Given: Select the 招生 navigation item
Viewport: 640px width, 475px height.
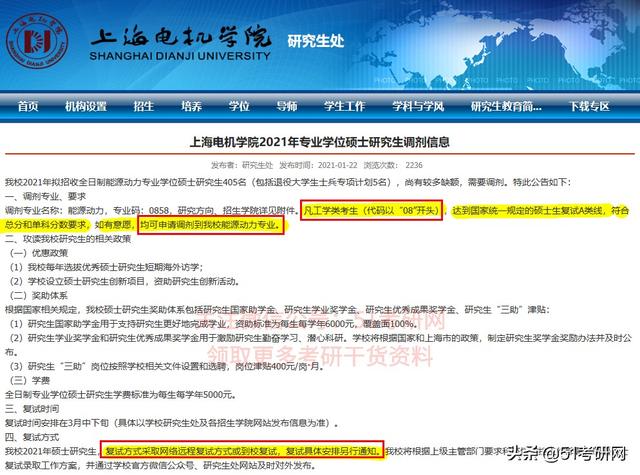Looking at the screenshot, I should tap(144, 107).
